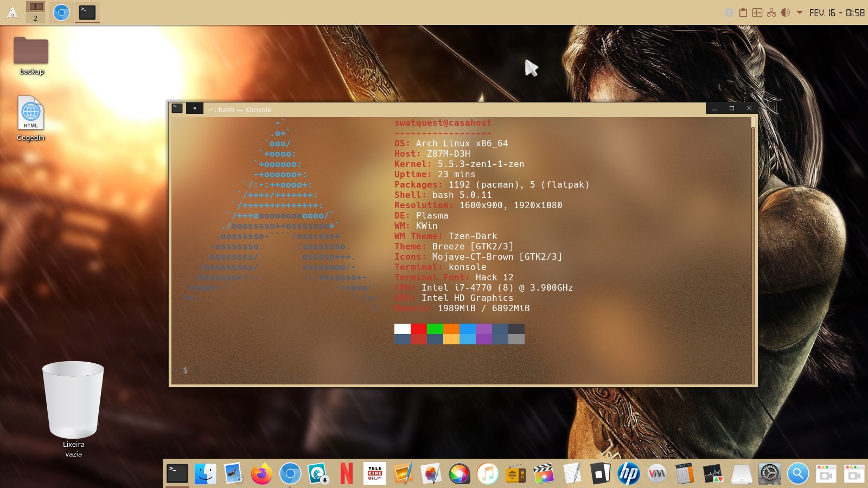Click the 'Icons: Mojave-CT-Brown' line
868x488 pixels.
pyautogui.click(x=478, y=257)
